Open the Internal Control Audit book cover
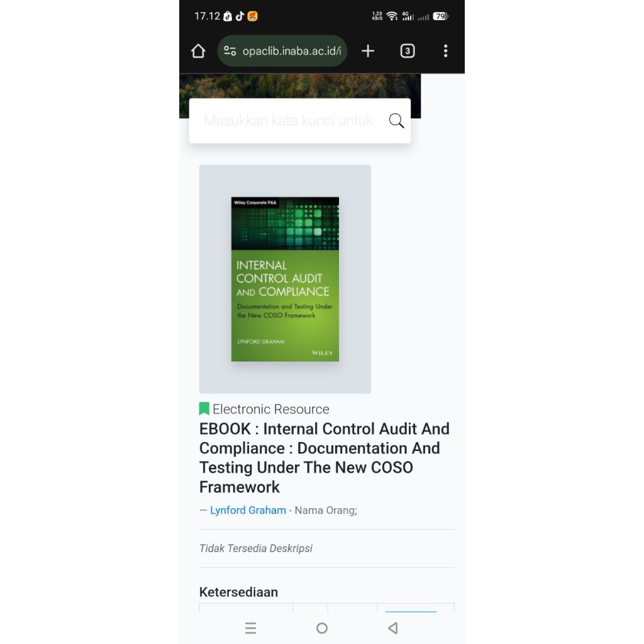This screenshot has width=644, height=644. (x=285, y=279)
